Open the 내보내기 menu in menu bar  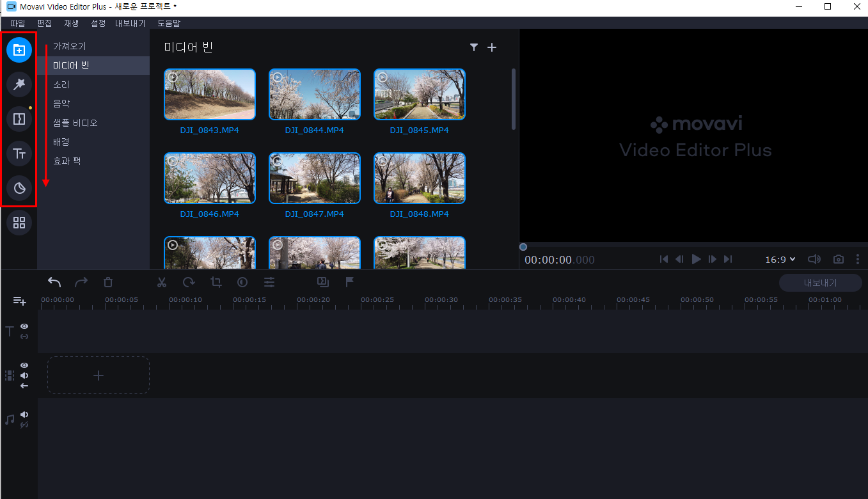(130, 23)
